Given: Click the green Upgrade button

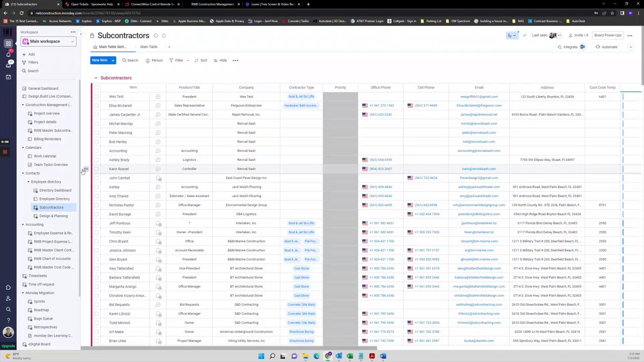Looking at the screenshot, I should pyautogui.click(x=8, y=346).
